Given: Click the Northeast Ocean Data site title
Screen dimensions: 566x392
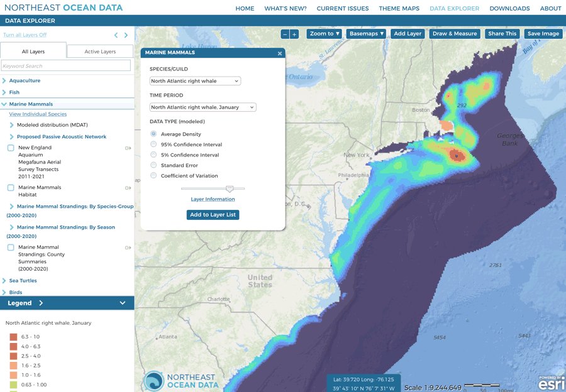Looking at the screenshot, I should pos(64,8).
